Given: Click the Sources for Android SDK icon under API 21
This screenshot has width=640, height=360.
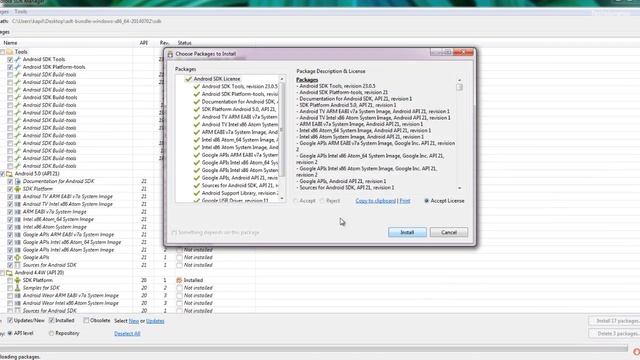Looking at the screenshot, I should pos(18,265).
